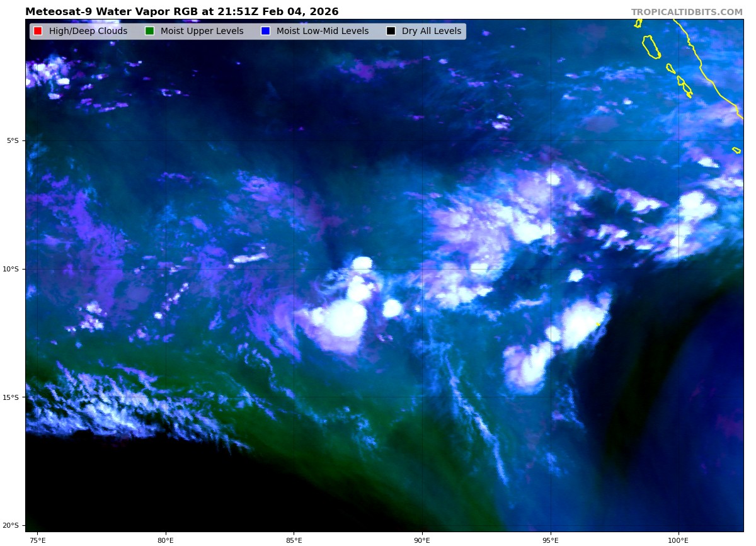Click the 10°S latitude axis label
Viewport: 756px width, 546px height.
coord(11,269)
